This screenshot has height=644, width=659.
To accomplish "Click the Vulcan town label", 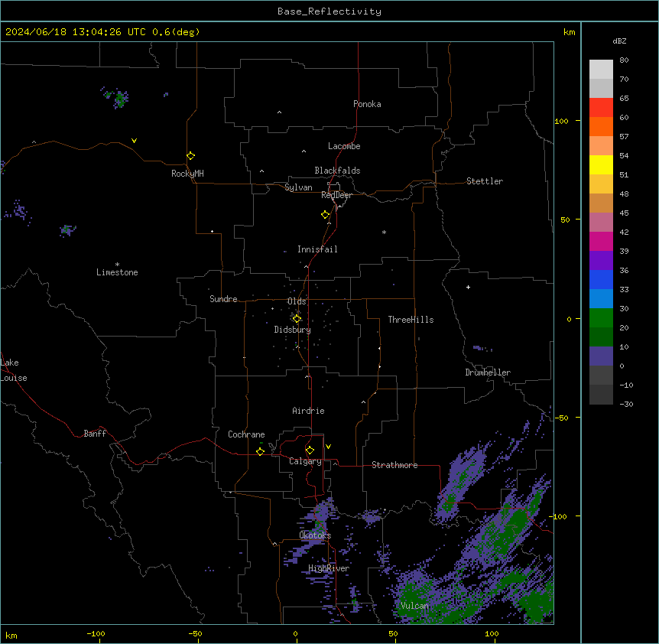I will click(414, 606).
